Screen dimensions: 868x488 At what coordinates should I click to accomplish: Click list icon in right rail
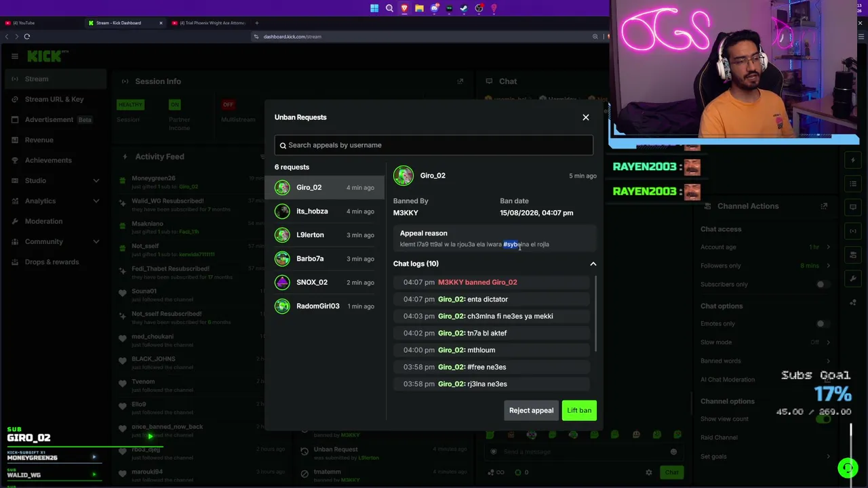coord(853,184)
